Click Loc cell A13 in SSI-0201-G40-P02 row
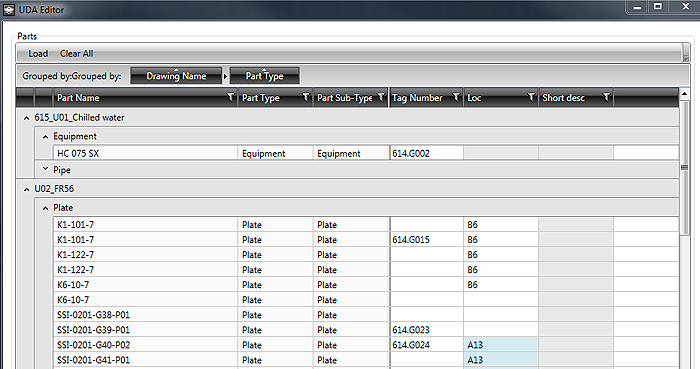The image size is (700, 369). [500, 345]
